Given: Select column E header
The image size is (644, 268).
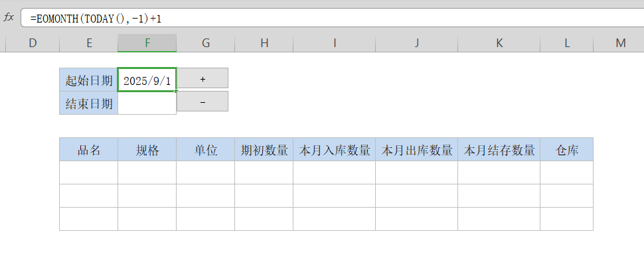Looking at the screenshot, I should [x=89, y=43].
